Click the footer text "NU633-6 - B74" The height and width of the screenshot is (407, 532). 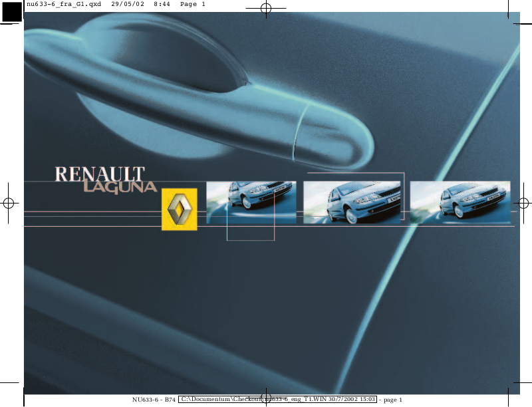point(154,400)
